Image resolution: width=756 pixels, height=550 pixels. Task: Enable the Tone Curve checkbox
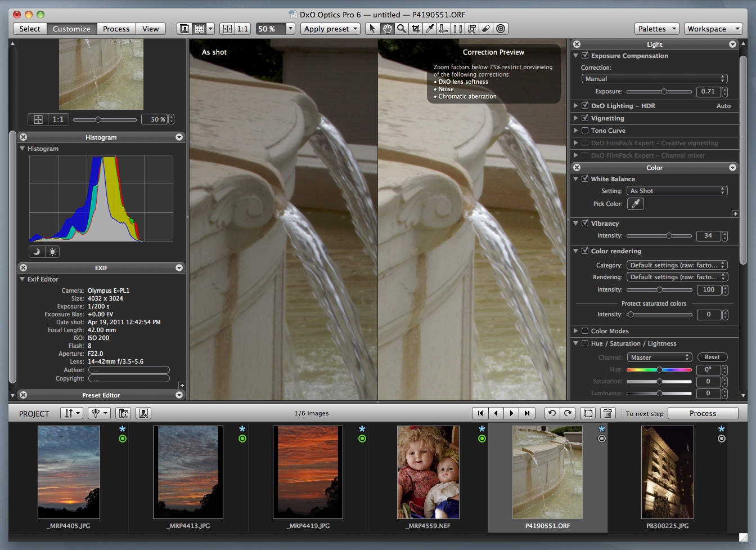point(585,131)
